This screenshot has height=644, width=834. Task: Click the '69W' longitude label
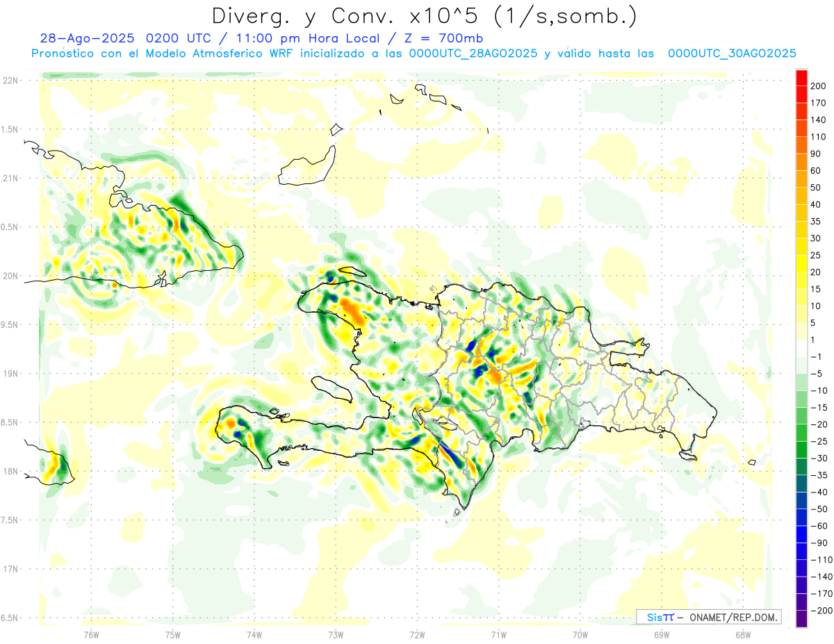click(x=662, y=635)
